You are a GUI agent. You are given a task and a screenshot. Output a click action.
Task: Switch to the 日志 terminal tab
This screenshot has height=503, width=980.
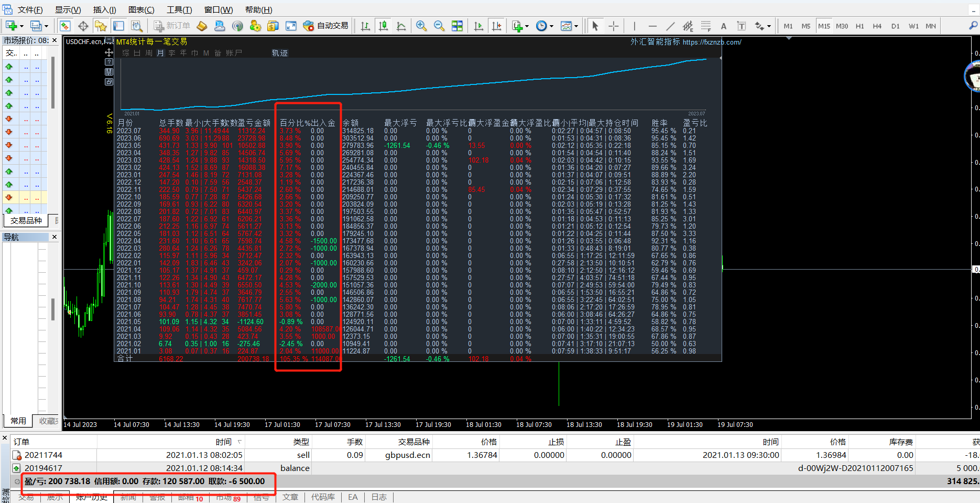tap(379, 497)
